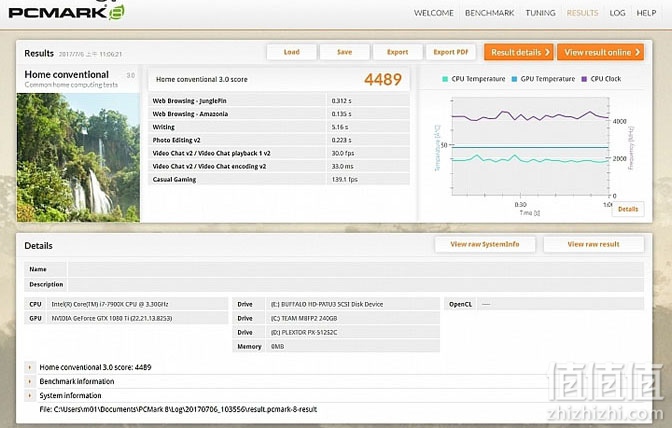Image resolution: width=672 pixels, height=428 pixels.
Task: Click View result online button
Action: click(x=600, y=52)
